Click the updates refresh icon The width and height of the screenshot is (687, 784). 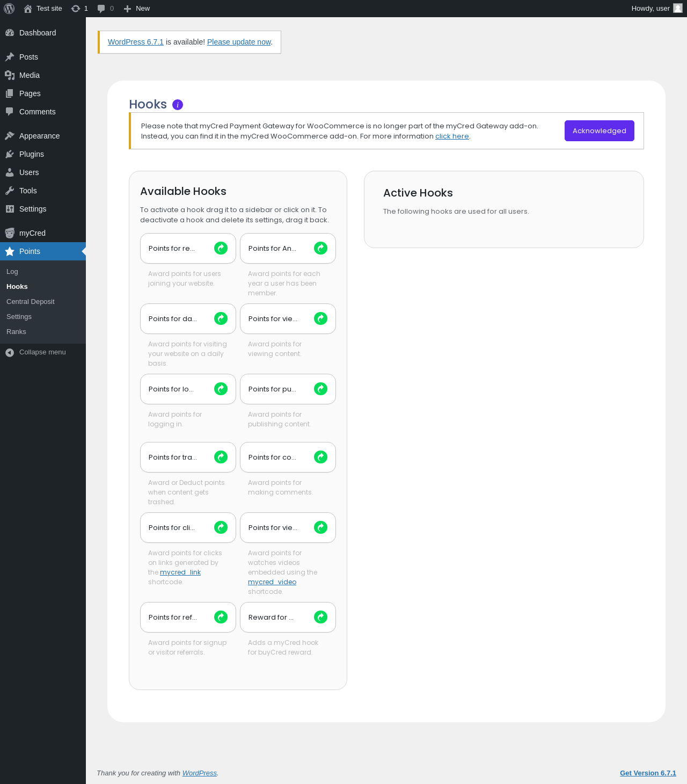[76, 9]
